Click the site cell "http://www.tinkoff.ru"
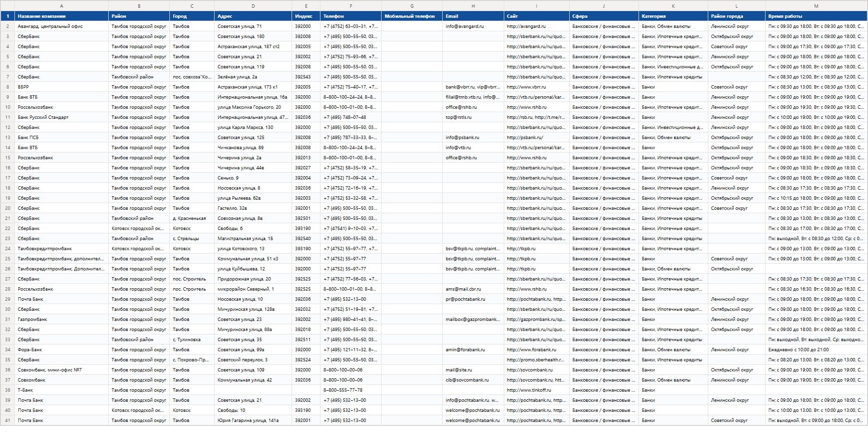 click(x=536, y=390)
